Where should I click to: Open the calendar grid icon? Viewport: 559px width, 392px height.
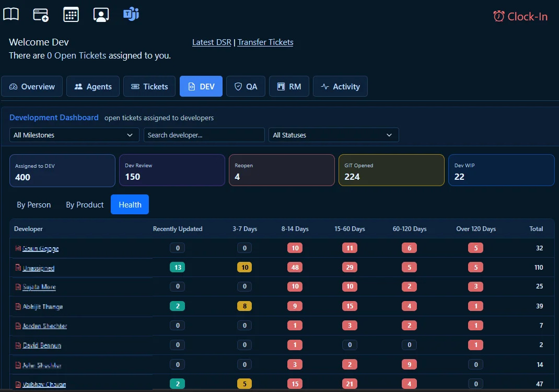[71, 15]
